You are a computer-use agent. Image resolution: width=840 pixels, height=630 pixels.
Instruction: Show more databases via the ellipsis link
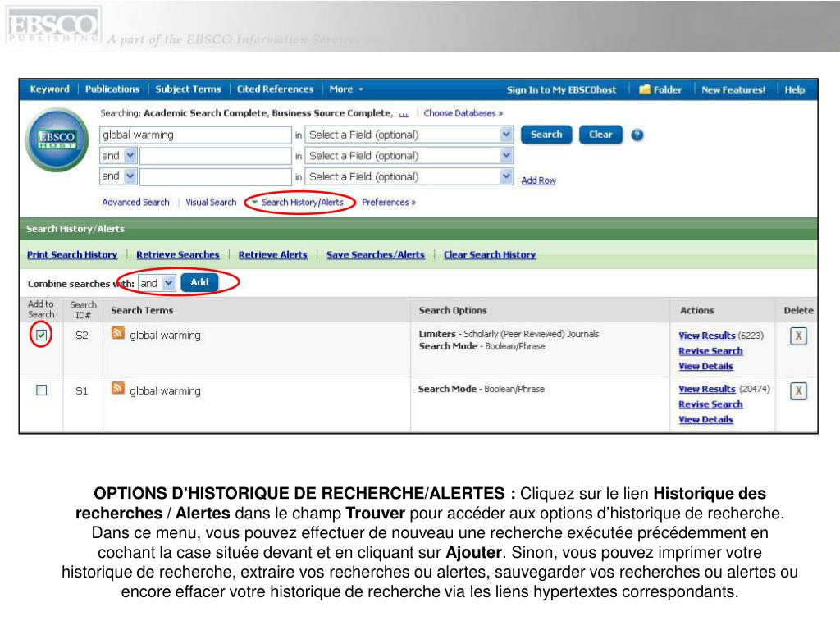click(404, 114)
